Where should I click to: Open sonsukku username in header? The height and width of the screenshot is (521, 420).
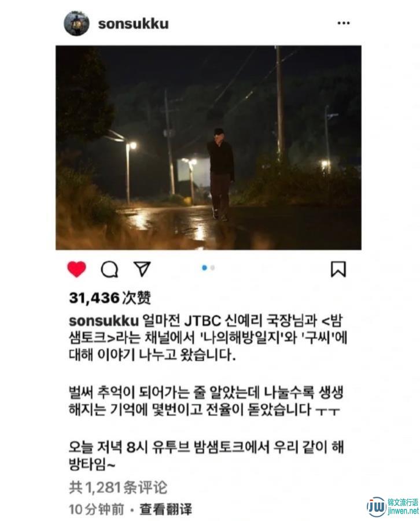(134, 24)
